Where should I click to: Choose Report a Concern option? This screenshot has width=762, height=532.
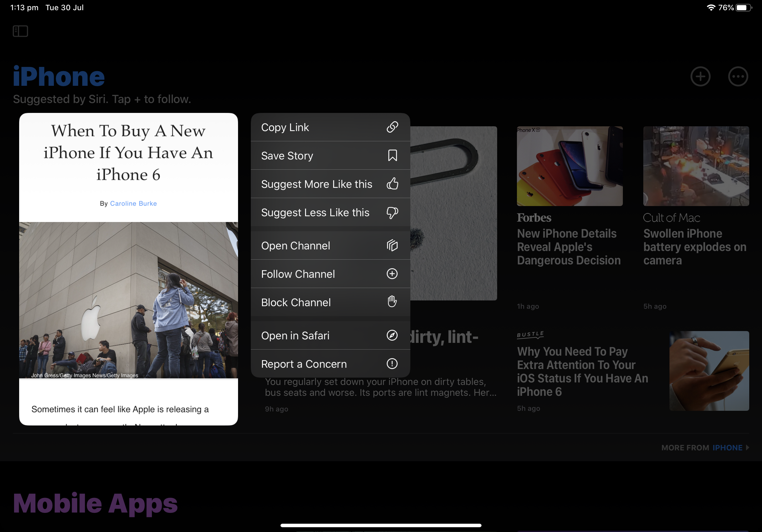point(330,364)
